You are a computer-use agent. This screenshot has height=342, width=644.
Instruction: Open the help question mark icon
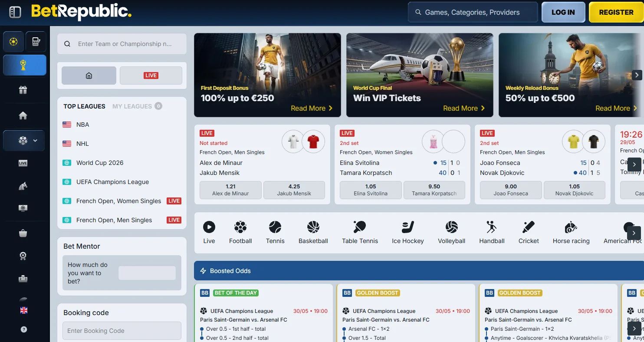[x=24, y=329]
